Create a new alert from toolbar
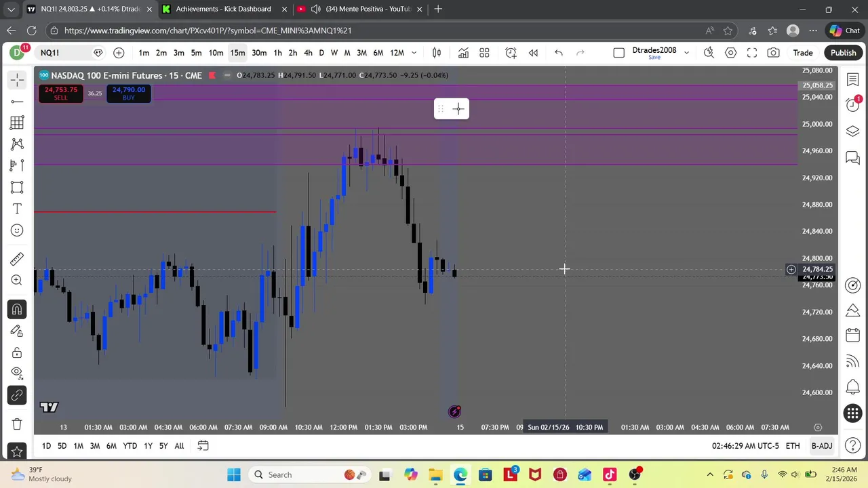The height and width of the screenshot is (488, 868). 511,53
